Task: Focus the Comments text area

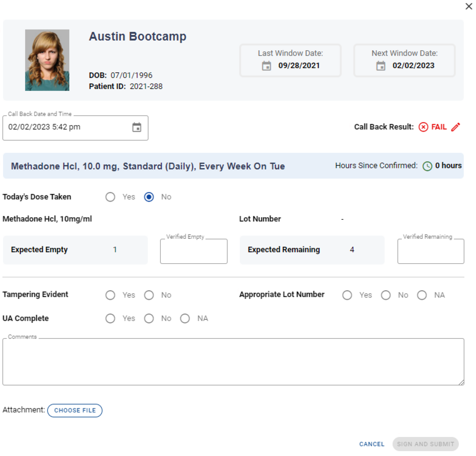Action: [233, 361]
